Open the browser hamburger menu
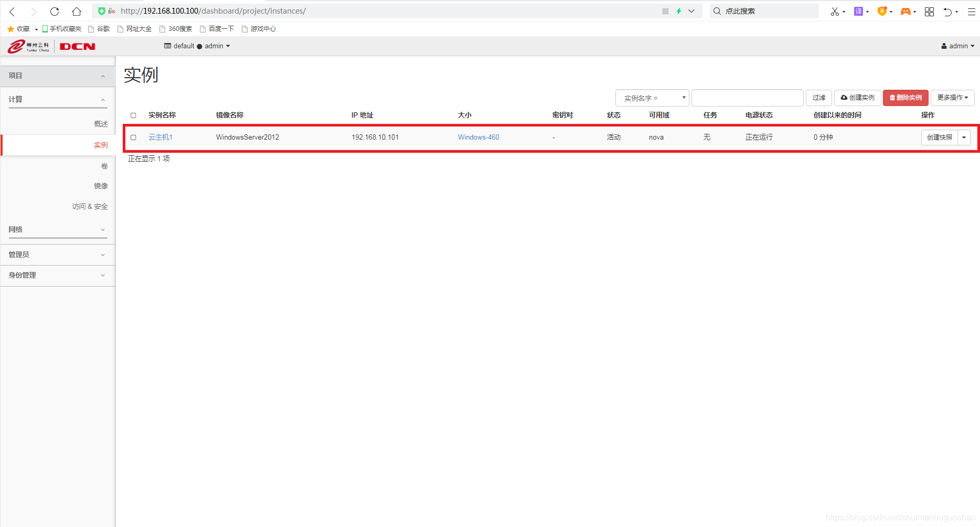Image resolution: width=980 pixels, height=527 pixels. (971, 11)
